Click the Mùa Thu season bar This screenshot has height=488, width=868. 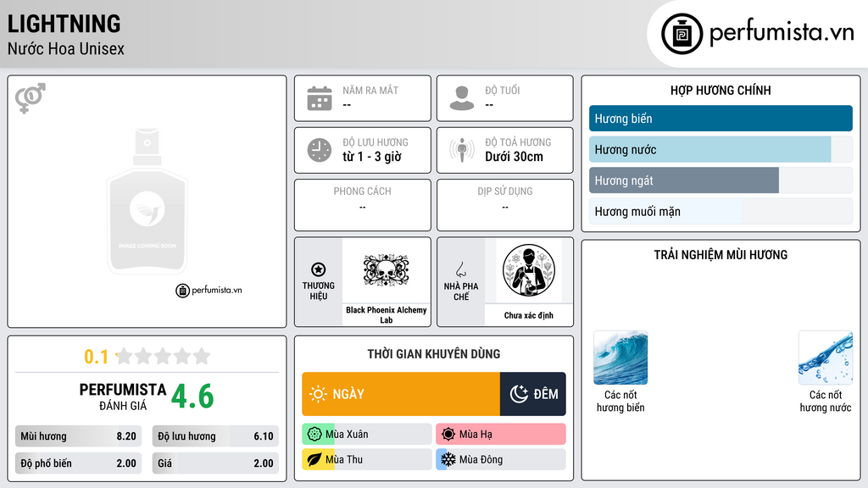367,459
